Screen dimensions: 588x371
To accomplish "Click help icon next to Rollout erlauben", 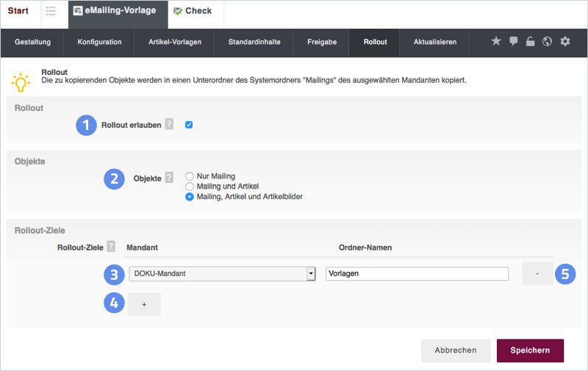I will [169, 125].
